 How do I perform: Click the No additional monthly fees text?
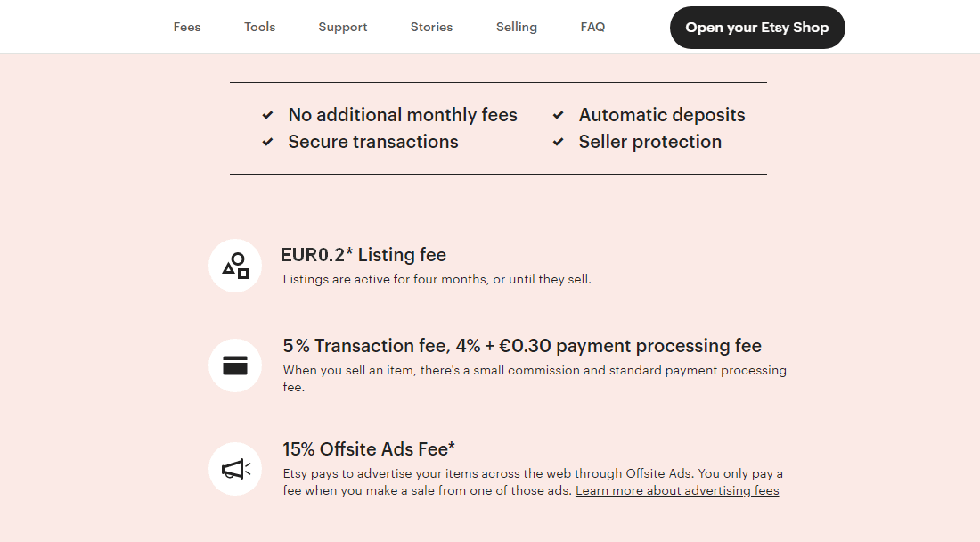tap(403, 115)
